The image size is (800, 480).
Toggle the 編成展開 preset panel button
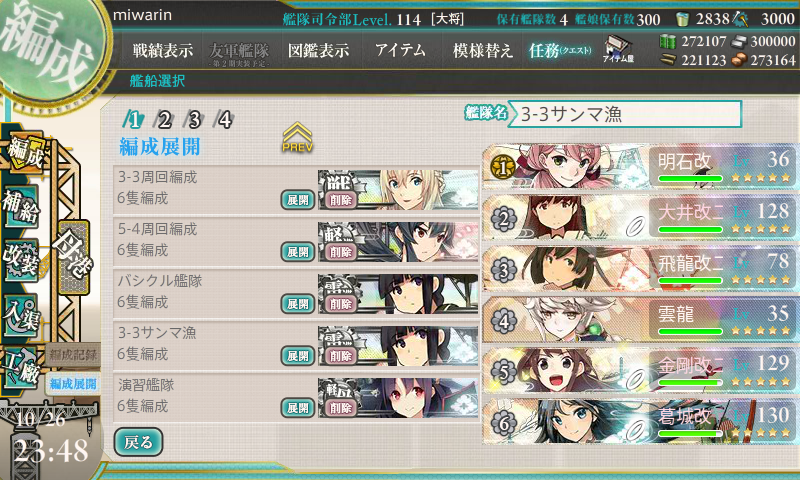73,384
